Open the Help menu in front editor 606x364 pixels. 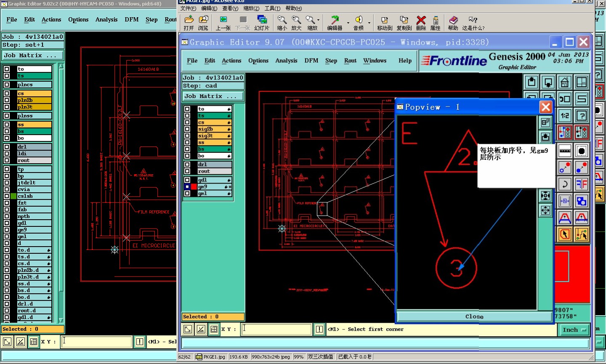tap(405, 61)
